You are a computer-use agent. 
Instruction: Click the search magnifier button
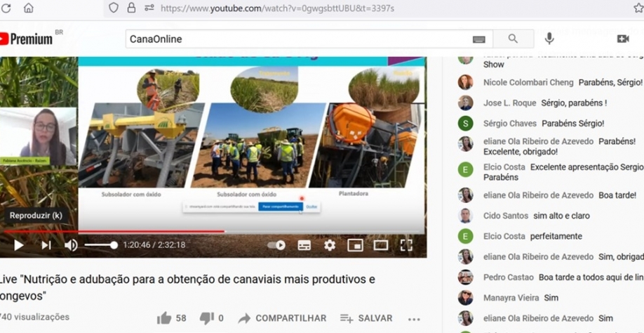click(513, 39)
